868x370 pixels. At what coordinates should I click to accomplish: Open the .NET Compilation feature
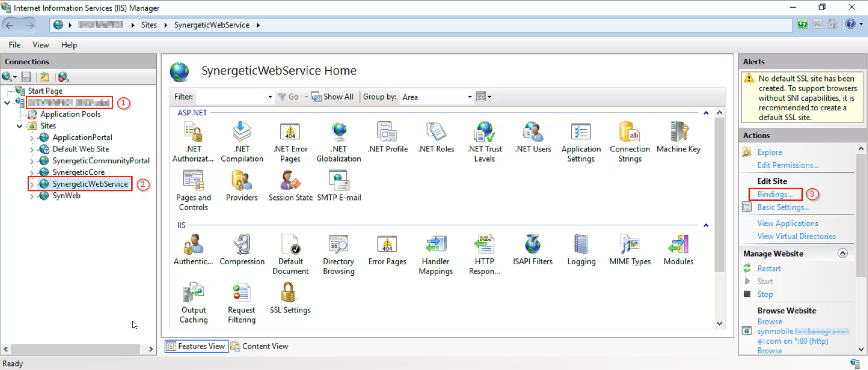pos(242,142)
